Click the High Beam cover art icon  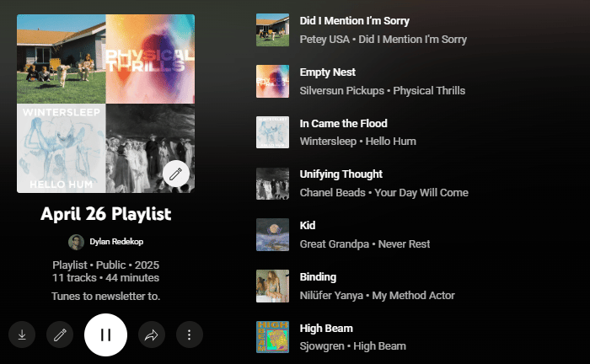coord(273,337)
